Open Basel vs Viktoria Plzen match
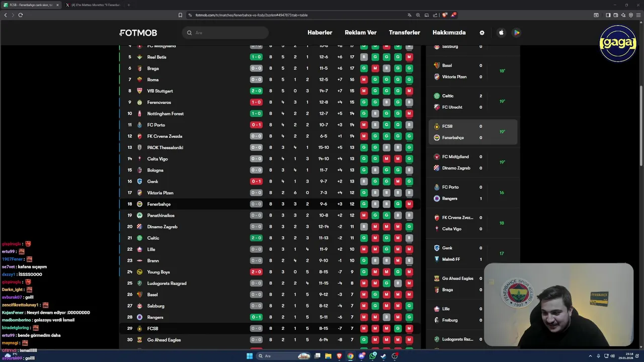Image resolution: width=644 pixels, height=362 pixels. [x=472, y=71]
